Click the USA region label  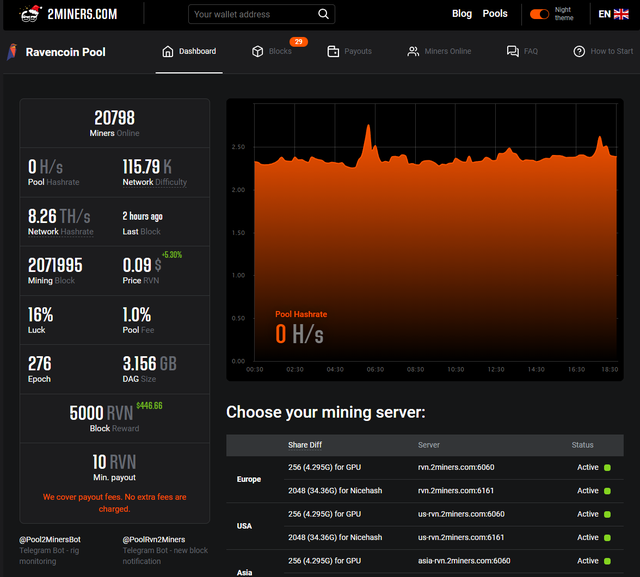[244, 526]
